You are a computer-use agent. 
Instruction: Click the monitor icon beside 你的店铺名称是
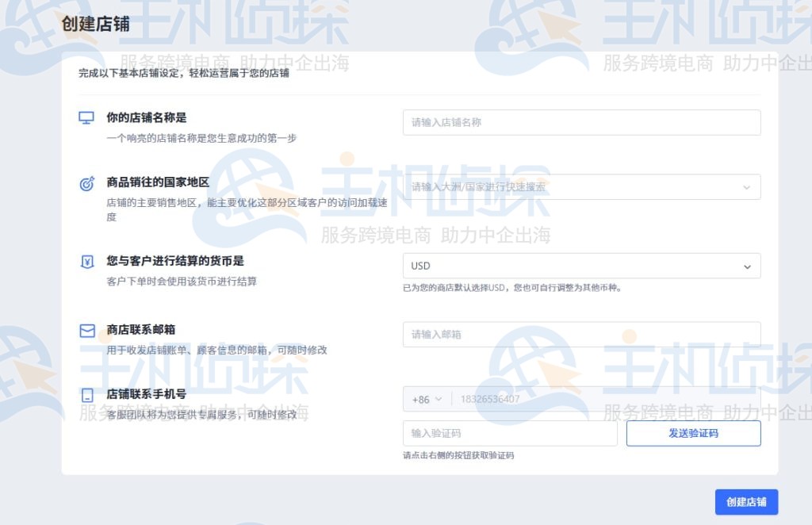click(86, 117)
